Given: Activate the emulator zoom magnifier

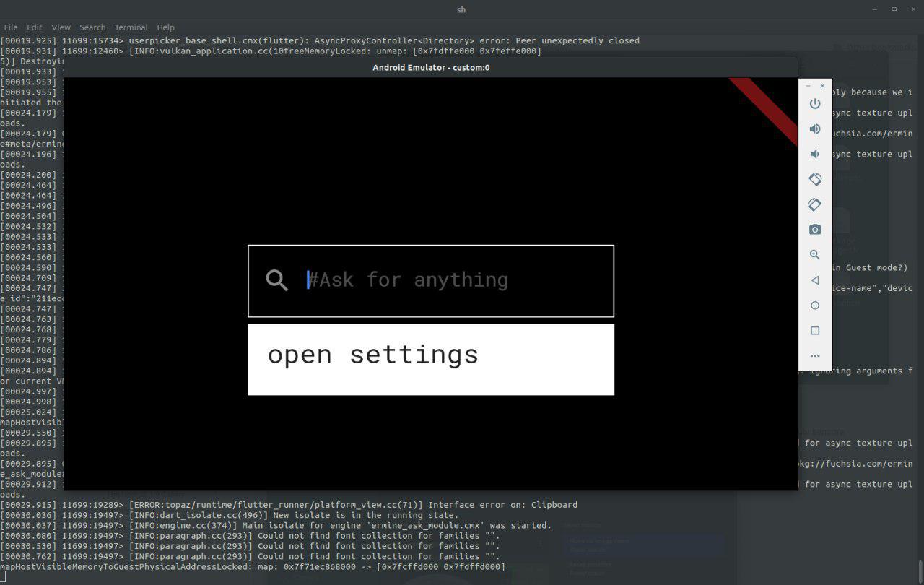Looking at the screenshot, I should click(x=815, y=255).
